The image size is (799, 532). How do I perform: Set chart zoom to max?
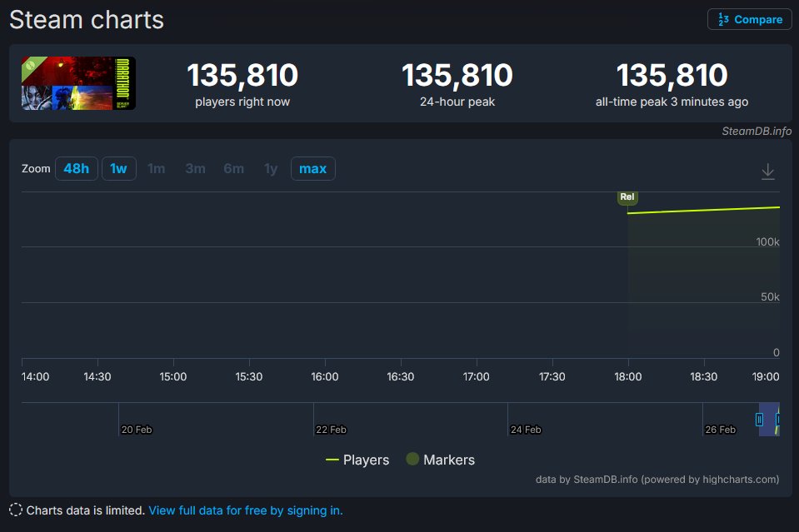(x=313, y=168)
